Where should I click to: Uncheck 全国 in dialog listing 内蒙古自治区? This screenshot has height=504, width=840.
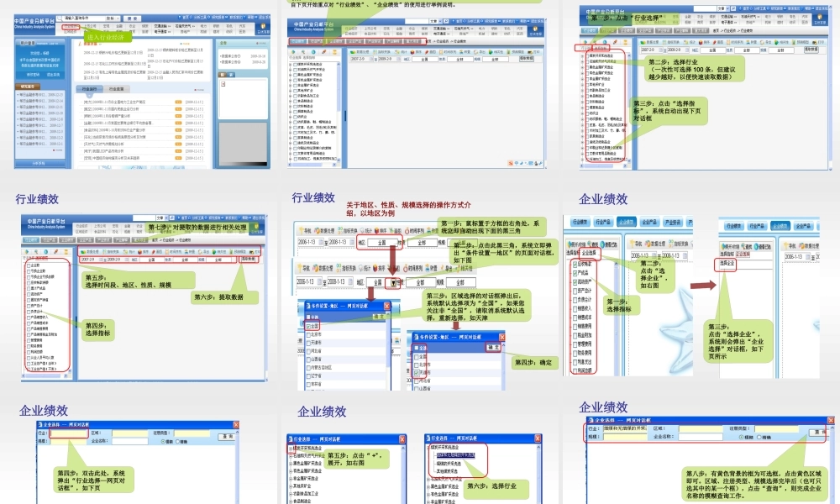308,326
